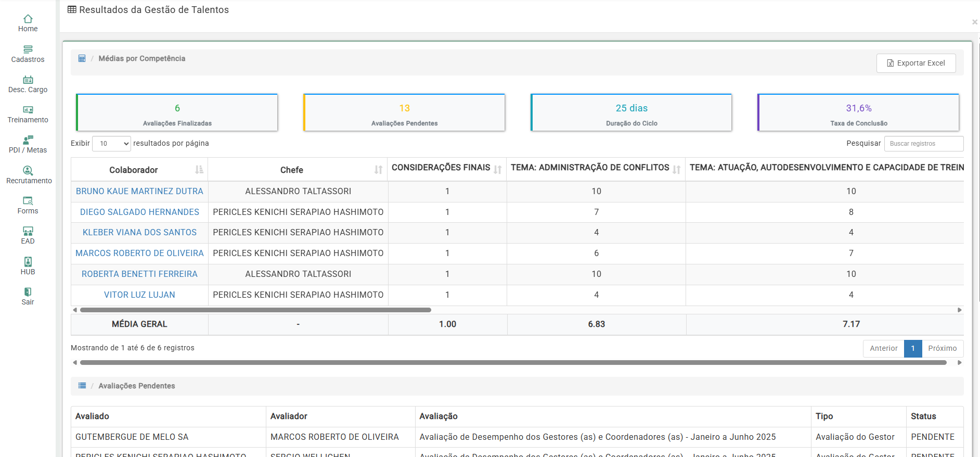
Task: Click Exportar Excel button
Action: tap(915, 63)
